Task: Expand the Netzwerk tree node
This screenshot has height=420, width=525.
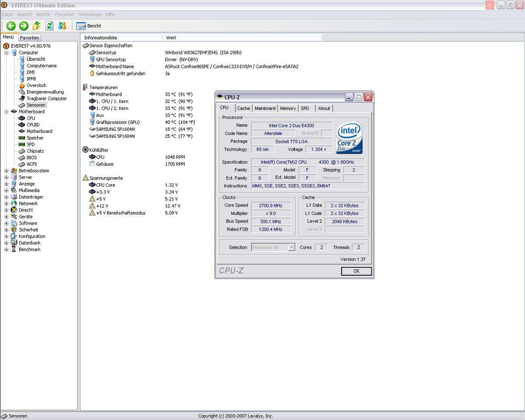Action: (7, 203)
